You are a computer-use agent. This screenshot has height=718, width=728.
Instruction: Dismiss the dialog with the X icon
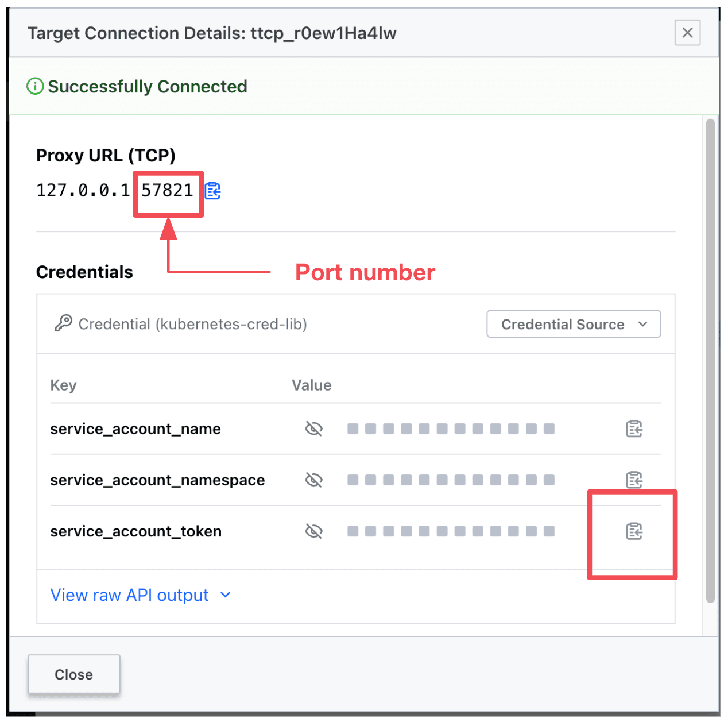pos(687,33)
